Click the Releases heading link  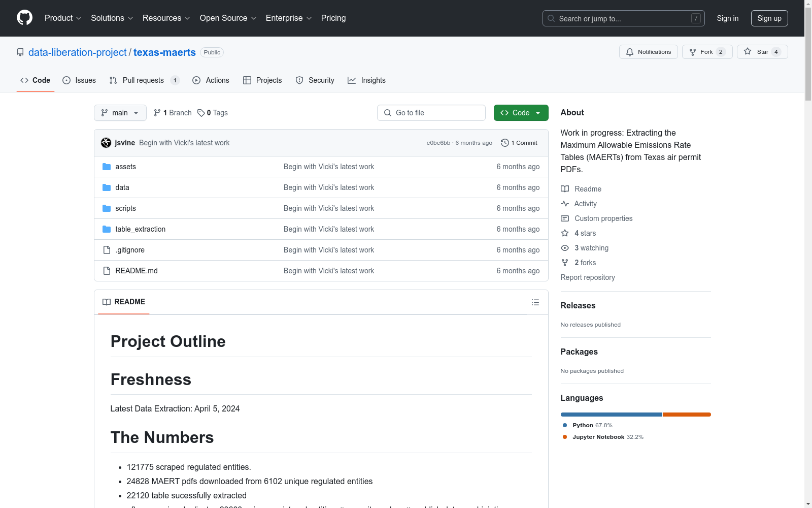tap(578, 305)
